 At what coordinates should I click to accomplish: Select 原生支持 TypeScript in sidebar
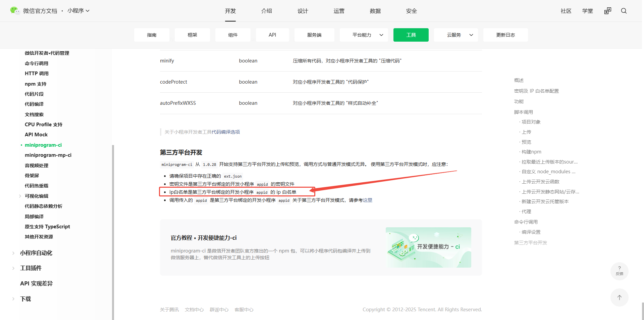pos(47,227)
